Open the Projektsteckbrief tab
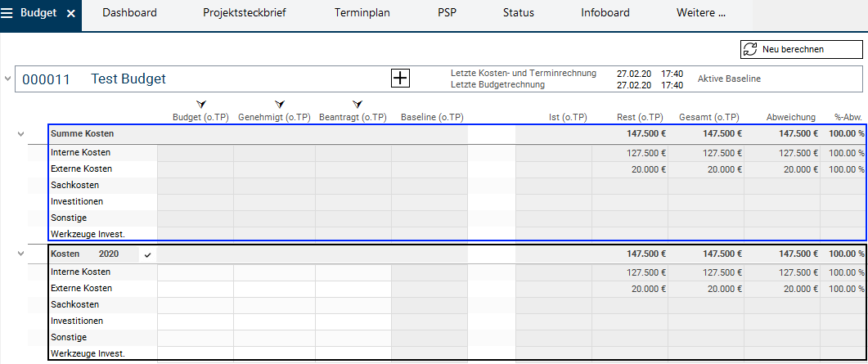Image resolution: width=868 pixels, height=364 pixels. 245,13
